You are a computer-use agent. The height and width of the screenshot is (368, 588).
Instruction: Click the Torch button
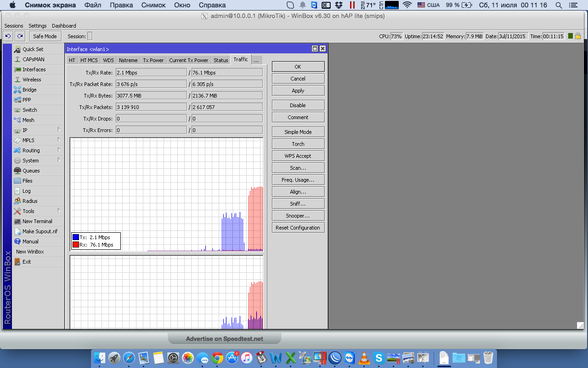(298, 144)
